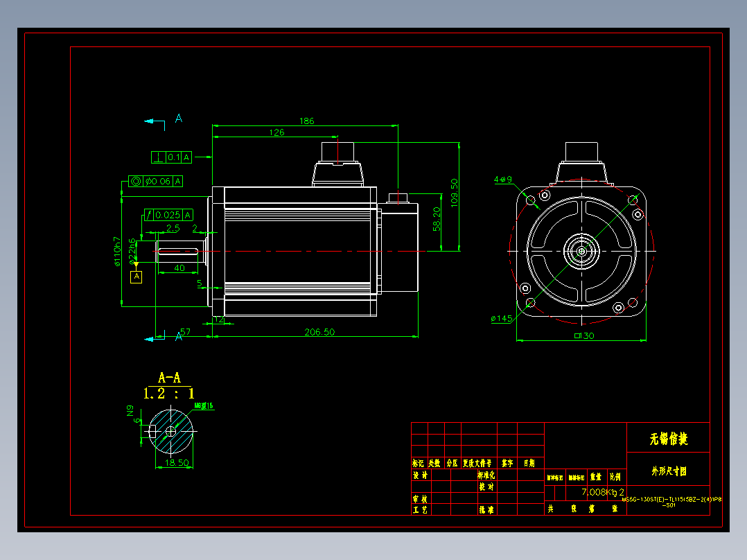The width and height of the screenshot is (747, 560).
Task: Select the 更改文件号 header cell
Action: click(x=477, y=463)
